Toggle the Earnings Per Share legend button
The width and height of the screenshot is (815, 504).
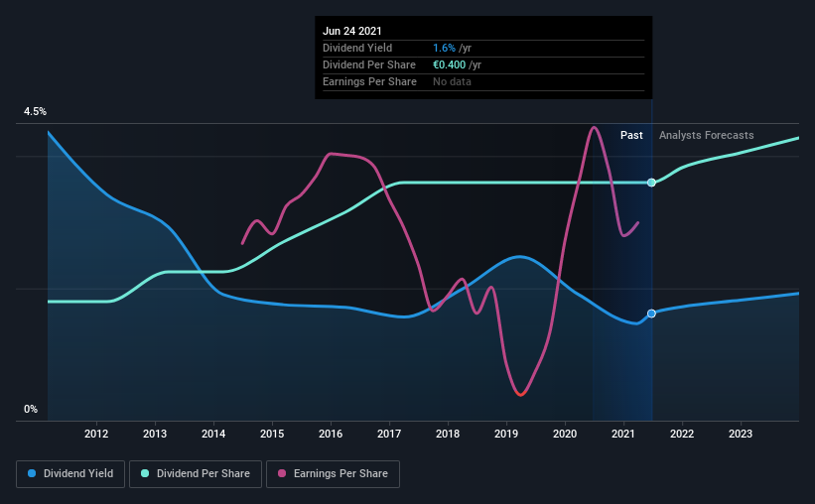coord(333,474)
